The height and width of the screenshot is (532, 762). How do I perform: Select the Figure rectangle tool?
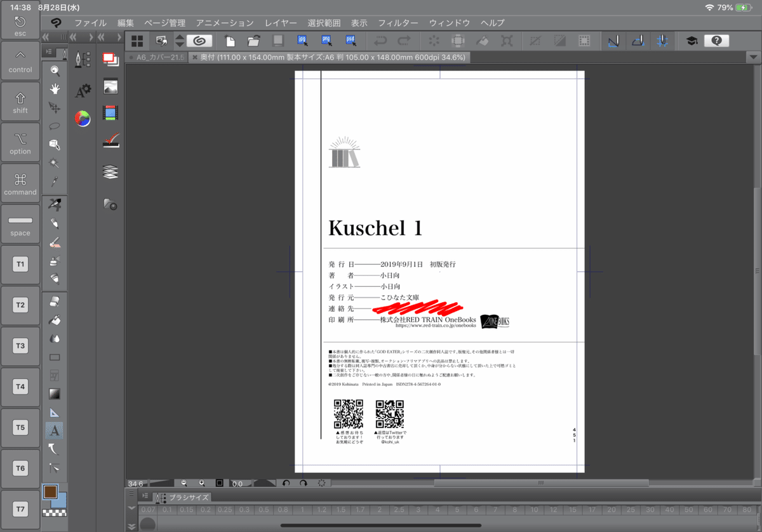[55, 357]
